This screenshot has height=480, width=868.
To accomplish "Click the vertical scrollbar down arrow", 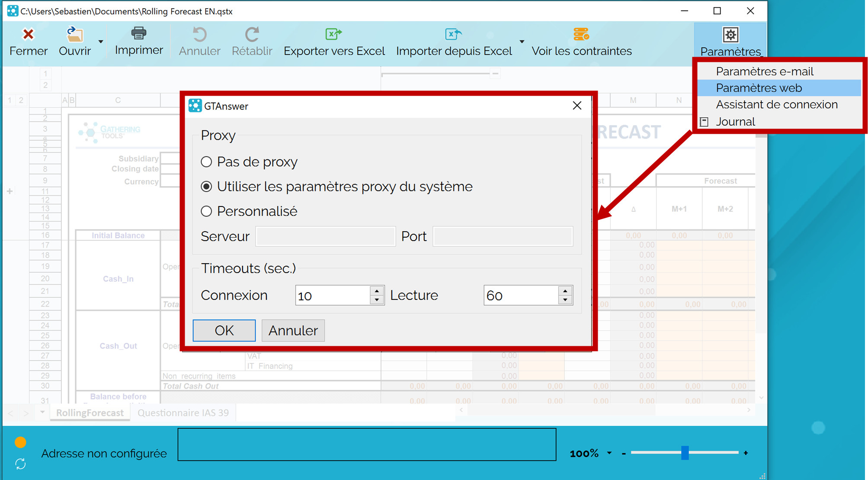I will coord(761,397).
